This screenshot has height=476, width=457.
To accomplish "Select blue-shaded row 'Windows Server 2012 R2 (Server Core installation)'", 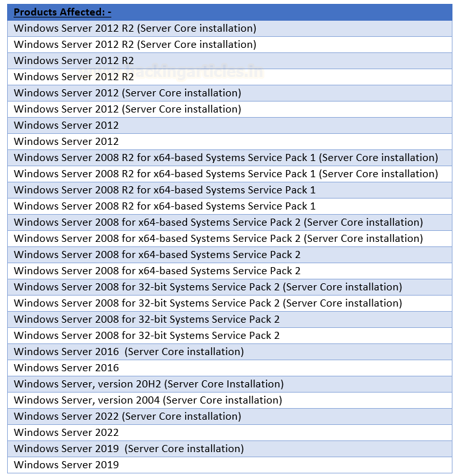I will point(230,28).
